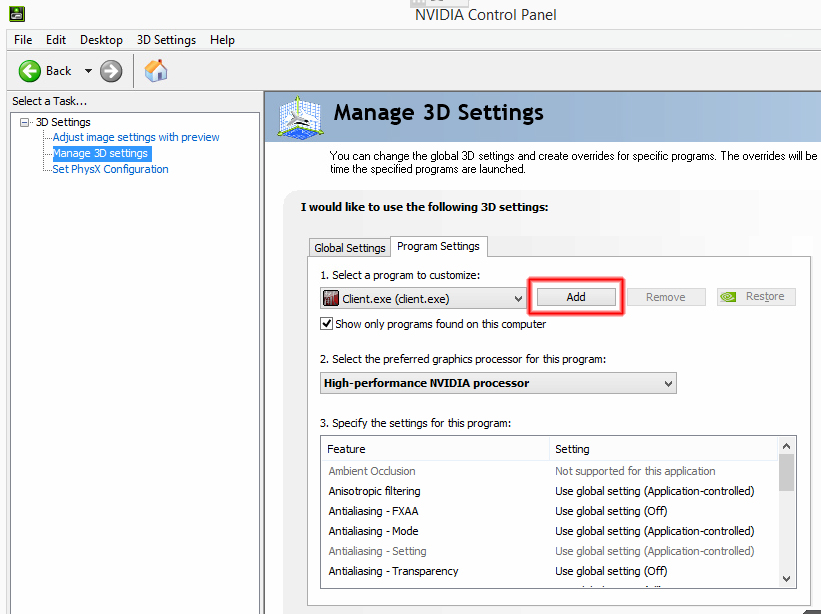Open the Help menu

222,40
